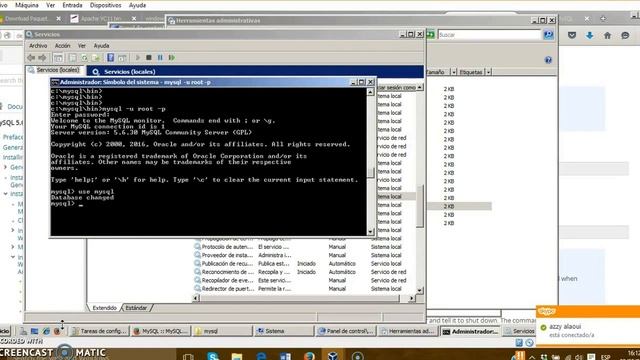
Task: Click the services list vertical scroll-down arrow
Action: (420, 290)
